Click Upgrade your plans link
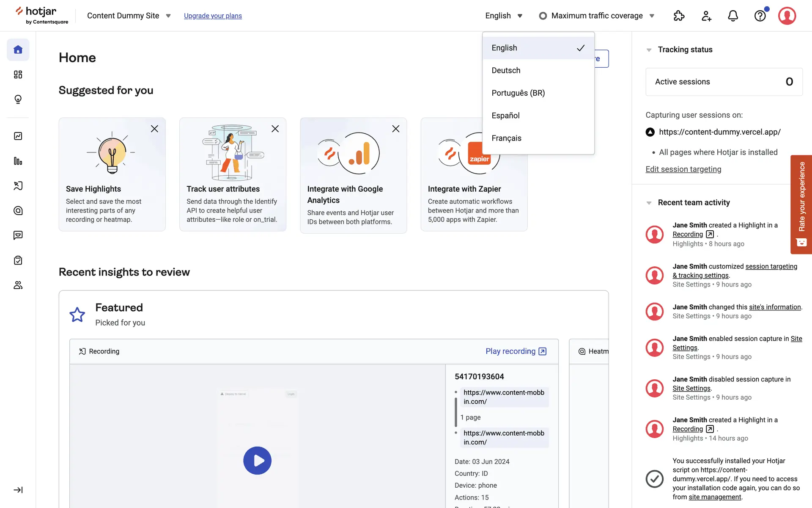 click(x=213, y=16)
